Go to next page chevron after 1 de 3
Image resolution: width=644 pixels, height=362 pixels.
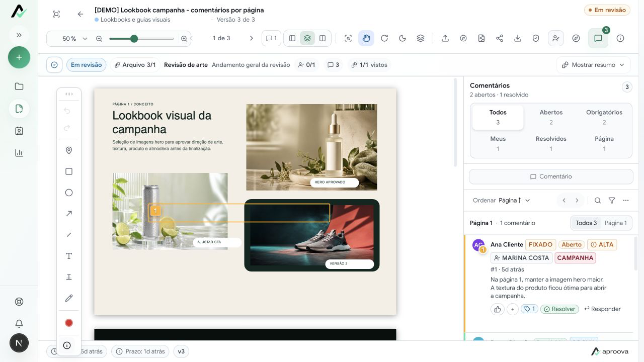(252, 38)
